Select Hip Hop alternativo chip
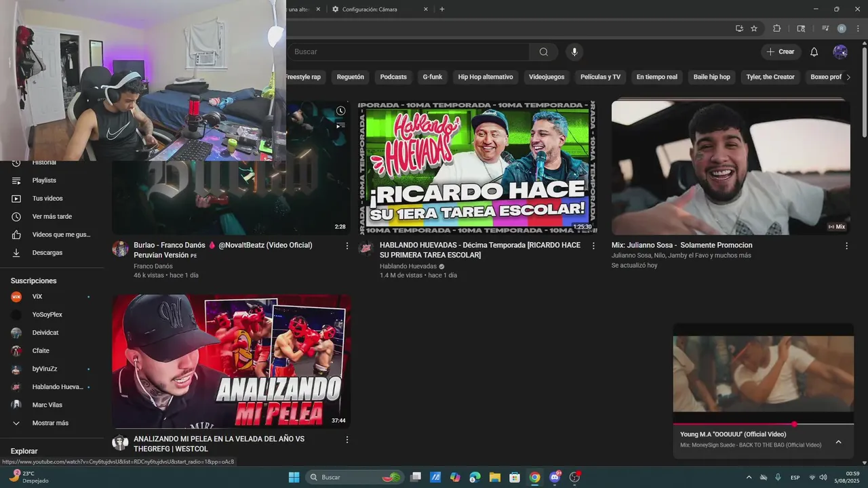Image resolution: width=868 pixels, height=488 pixels. [486, 77]
